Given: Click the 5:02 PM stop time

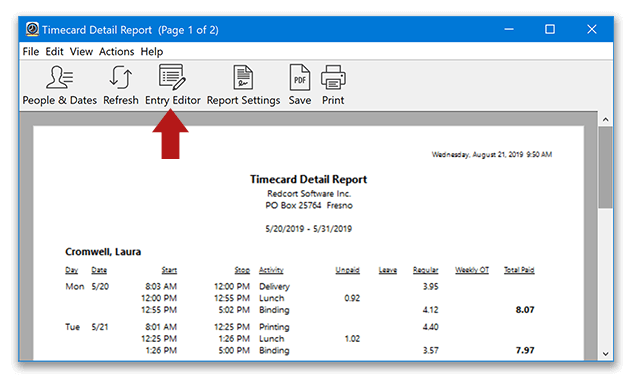Looking at the screenshot, I should pos(234,310).
